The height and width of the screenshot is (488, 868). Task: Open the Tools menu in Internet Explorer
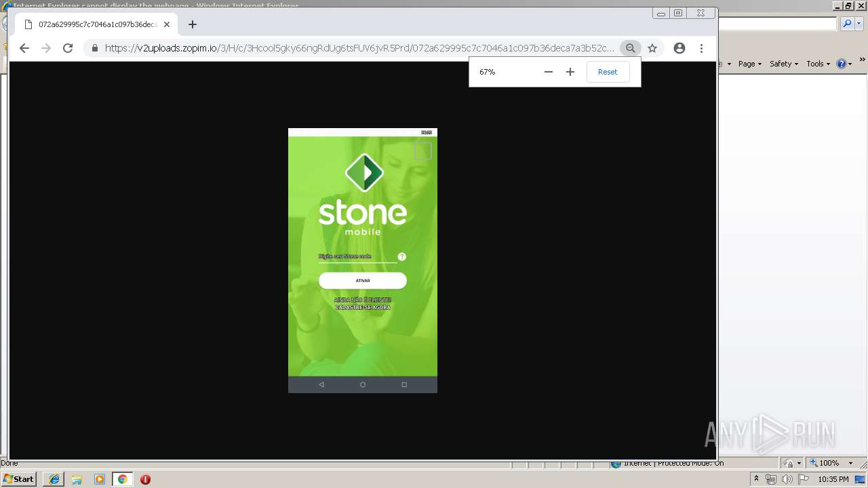pyautogui.click(x=818, y=64)
